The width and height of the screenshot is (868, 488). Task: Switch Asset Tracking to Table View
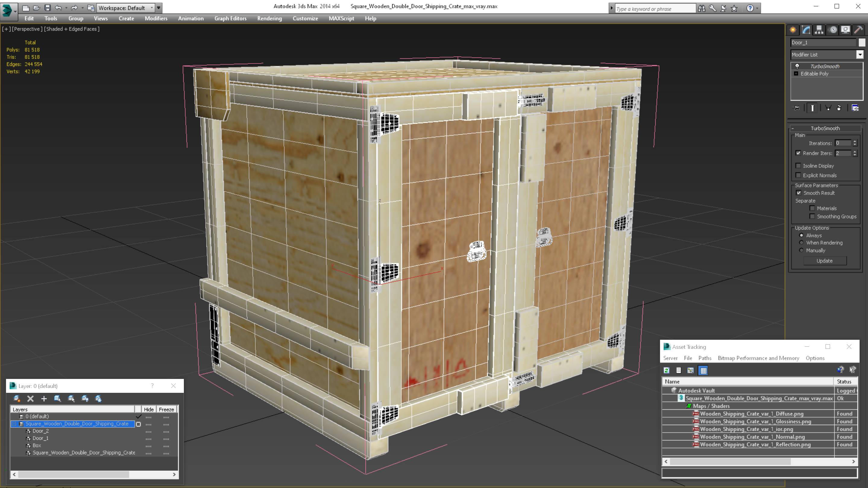coord(703,371)
